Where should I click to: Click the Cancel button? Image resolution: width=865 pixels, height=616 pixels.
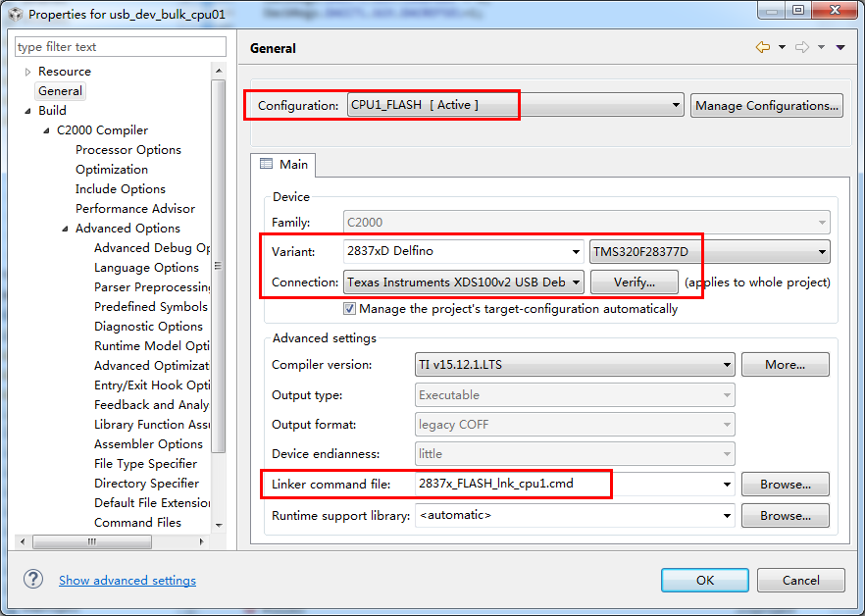(x=801, y=580)
